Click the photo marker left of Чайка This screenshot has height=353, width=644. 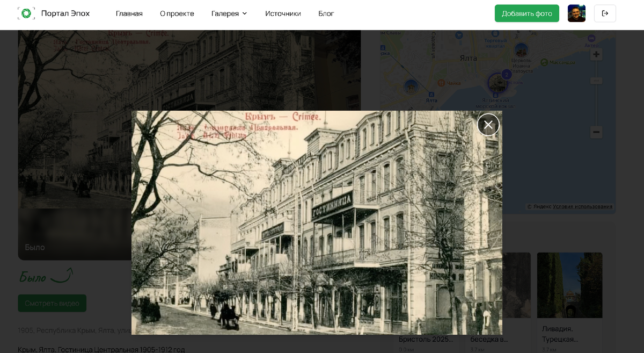coord(412,87)
